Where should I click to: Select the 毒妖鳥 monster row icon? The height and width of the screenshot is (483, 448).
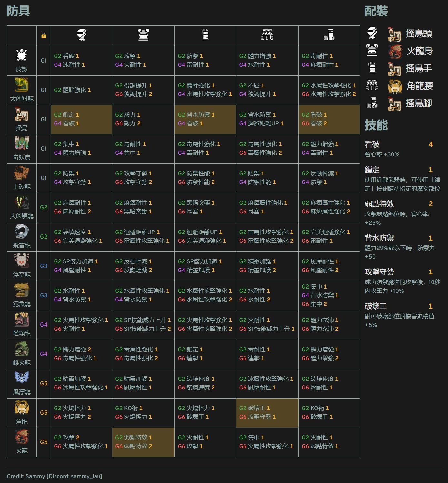pyautogui.click(x=22, y=144)
